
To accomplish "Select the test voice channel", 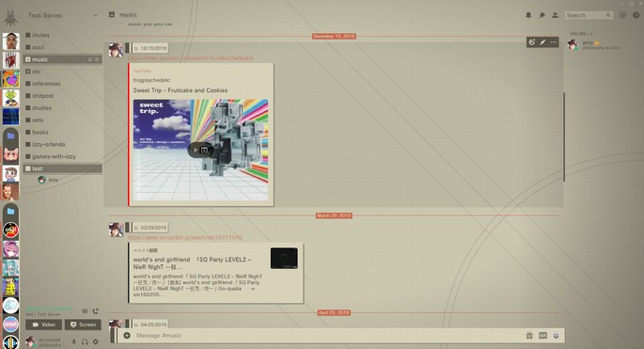I will pos(62,168).
